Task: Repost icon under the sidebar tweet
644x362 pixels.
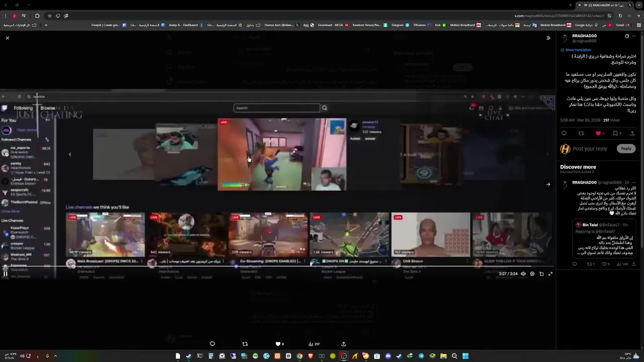Action: tap(581, 133)
